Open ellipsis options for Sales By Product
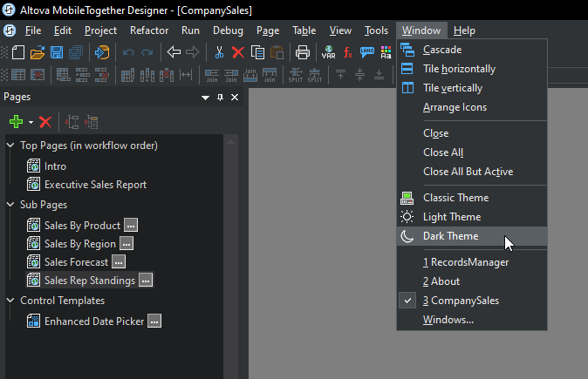The width and height of the screenshot is (588, 379). coord(131,226)
